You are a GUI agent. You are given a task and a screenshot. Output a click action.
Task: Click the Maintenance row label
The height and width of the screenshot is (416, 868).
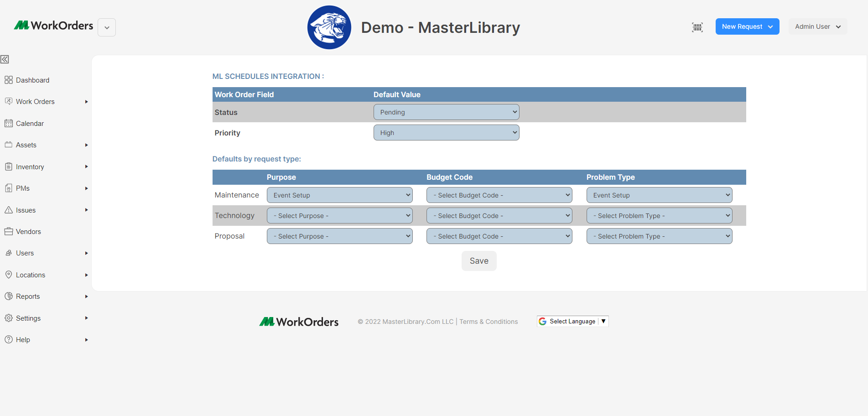237,195
